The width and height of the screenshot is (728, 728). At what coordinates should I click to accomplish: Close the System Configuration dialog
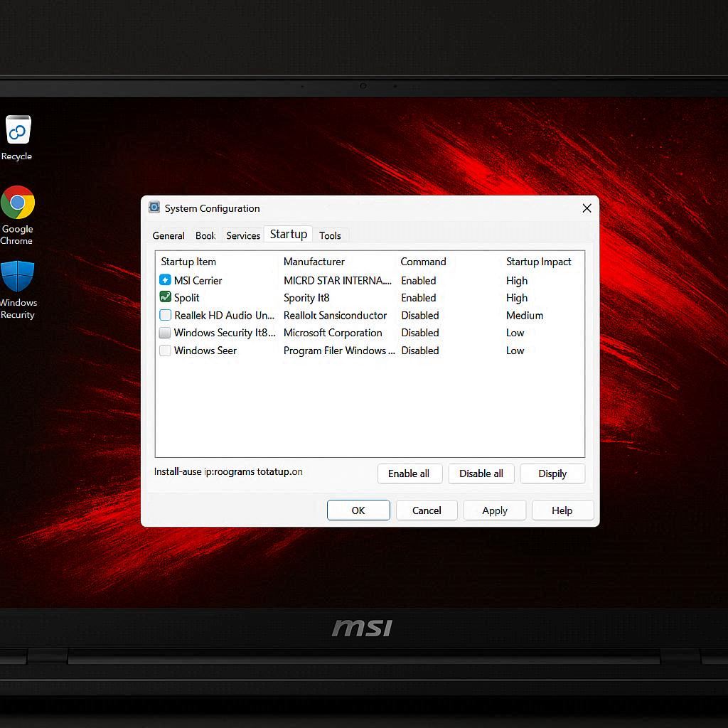[587, 208]
